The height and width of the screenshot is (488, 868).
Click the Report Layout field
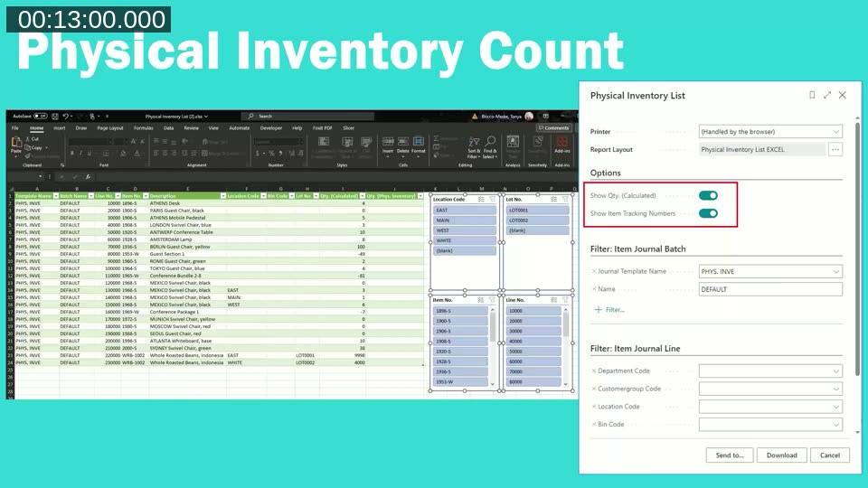point(761,149)
